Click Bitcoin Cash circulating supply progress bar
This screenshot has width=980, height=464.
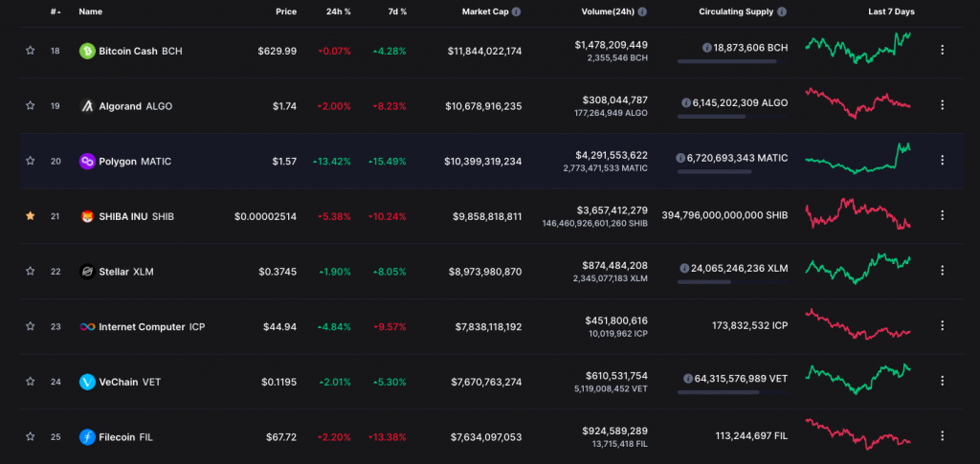pyautogui.click(x=732, y=61)
